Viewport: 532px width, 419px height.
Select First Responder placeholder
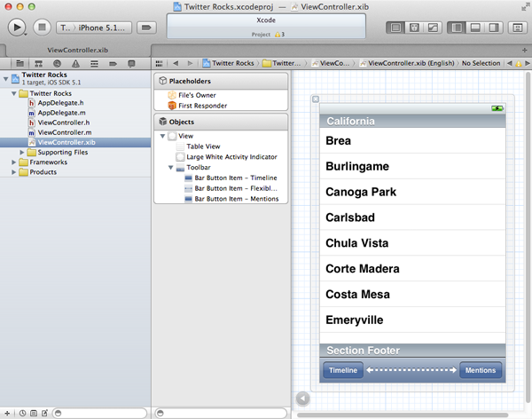pos(202,106)
